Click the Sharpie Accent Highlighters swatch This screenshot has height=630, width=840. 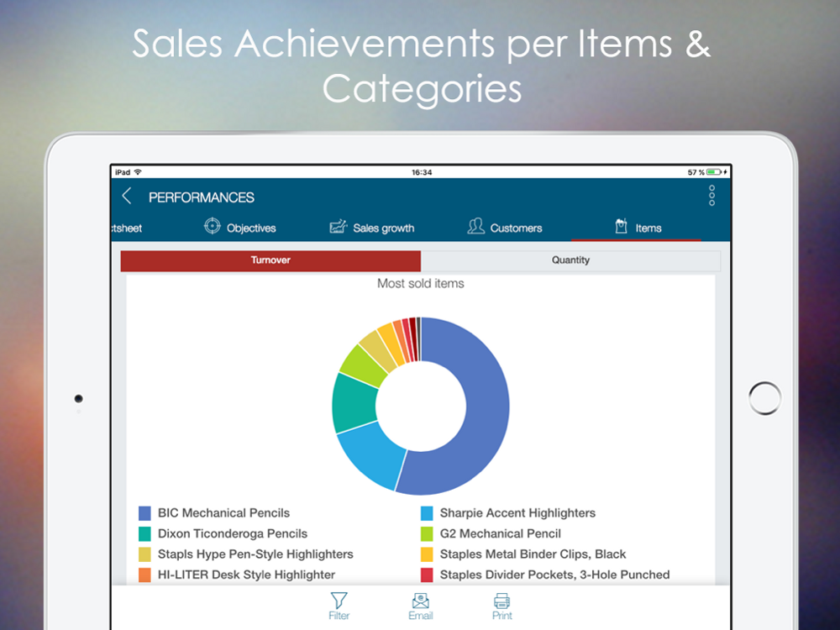click(x=427, y=513)
